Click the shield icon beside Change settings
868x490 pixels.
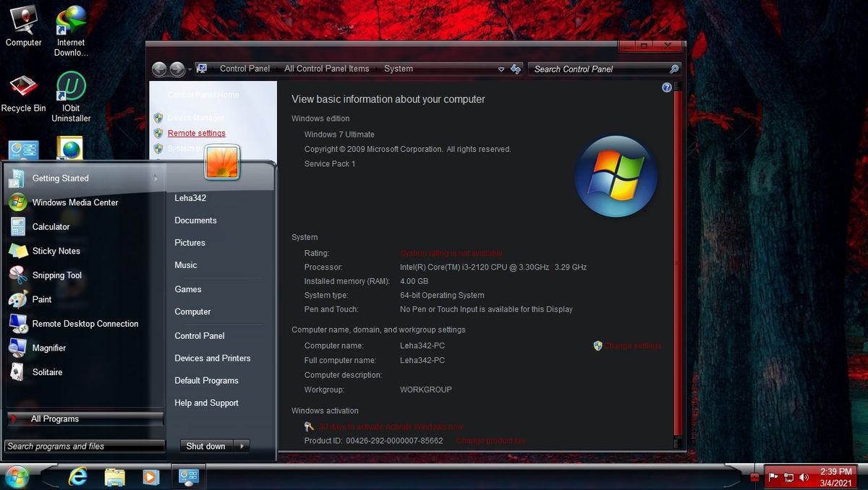coord(597,345)
